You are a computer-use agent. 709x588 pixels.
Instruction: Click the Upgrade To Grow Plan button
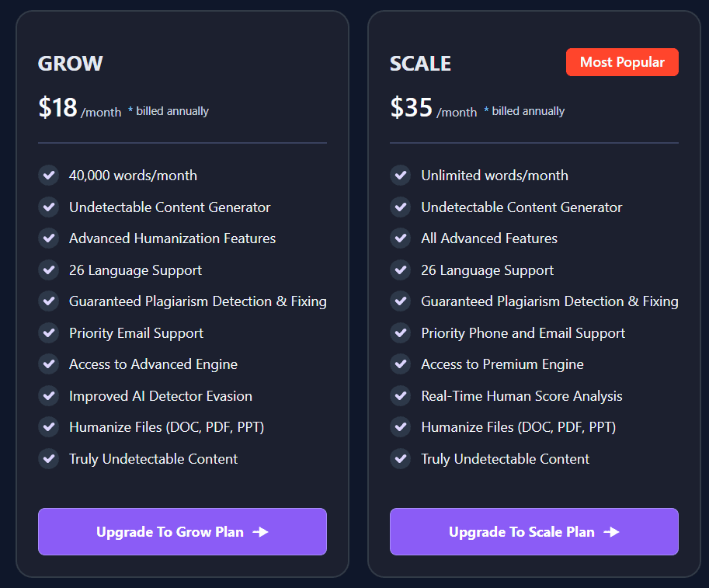click(x=182, y=532)
